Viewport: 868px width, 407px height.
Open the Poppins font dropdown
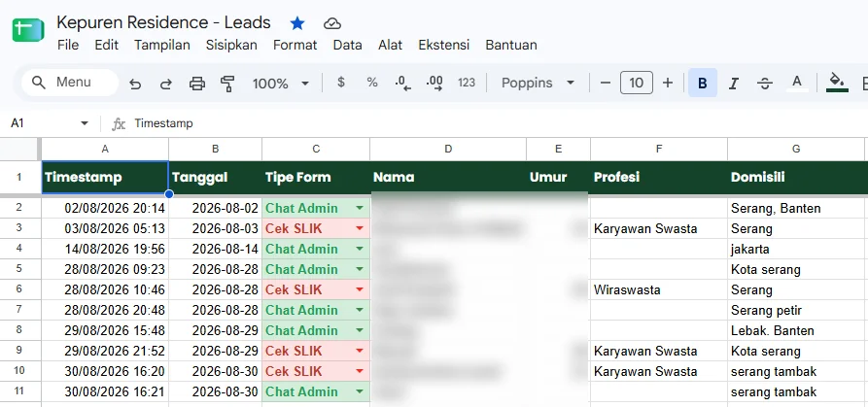[538, 83]
